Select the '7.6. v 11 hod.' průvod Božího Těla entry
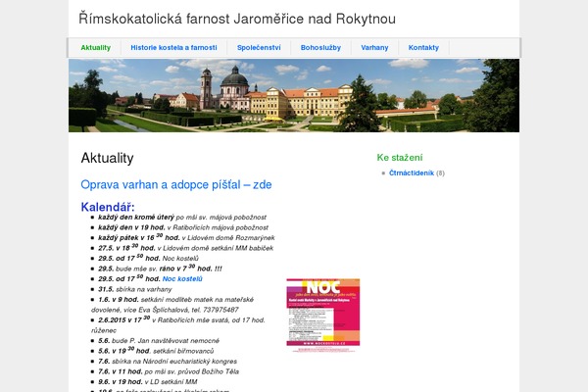The width and height of the screenshot is (588, 392). pyautogui.click(x=169, y=371)
